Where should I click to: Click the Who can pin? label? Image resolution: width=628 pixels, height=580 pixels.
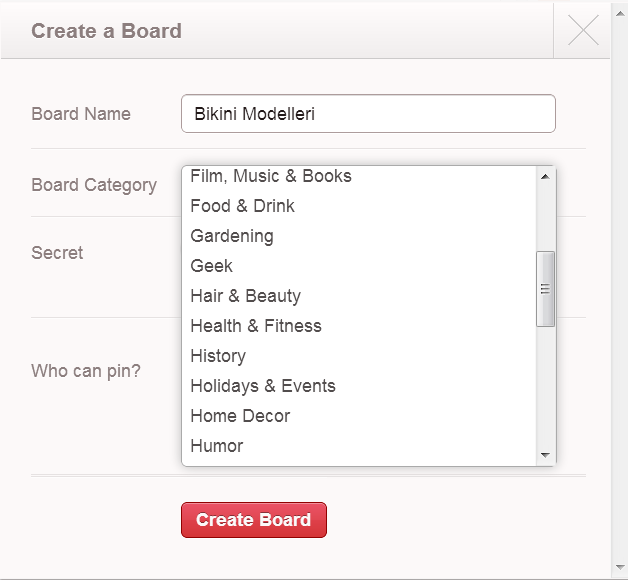86,371
